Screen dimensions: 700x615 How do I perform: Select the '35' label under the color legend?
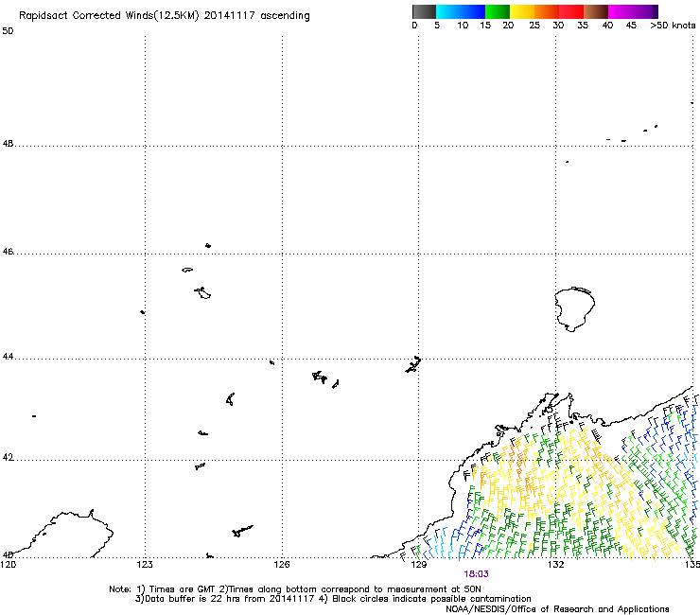[583, 26]
